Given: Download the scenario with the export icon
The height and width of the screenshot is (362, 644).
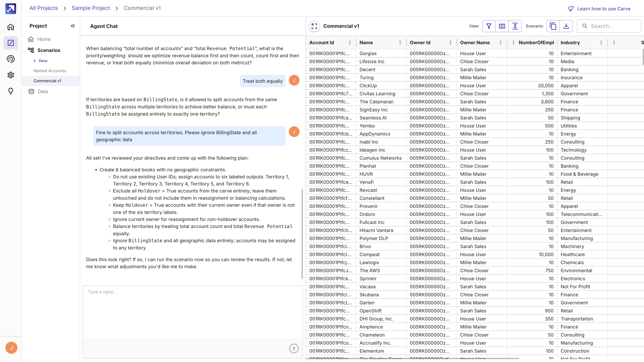Looking at the screenshot, I should (x=566, y=26).
